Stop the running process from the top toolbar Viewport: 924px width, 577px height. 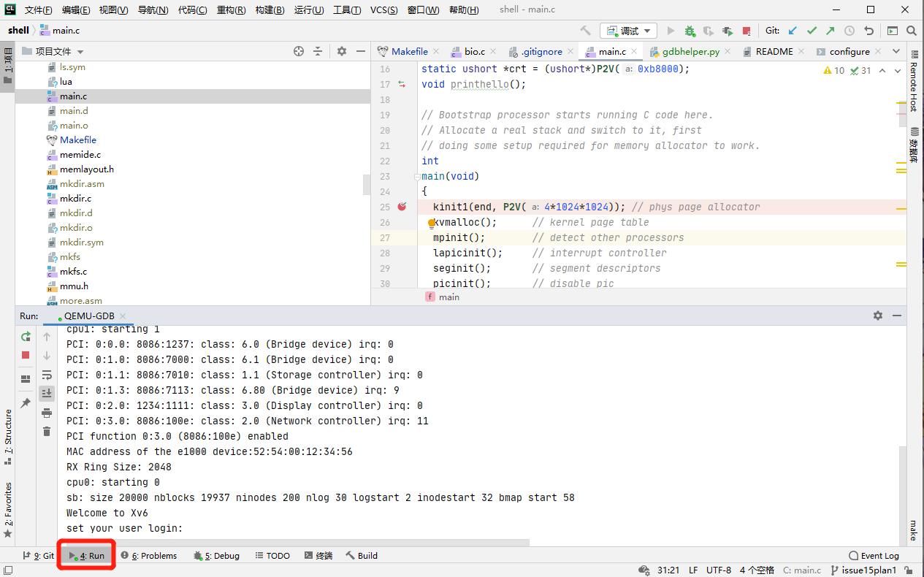tap(747, 31)
